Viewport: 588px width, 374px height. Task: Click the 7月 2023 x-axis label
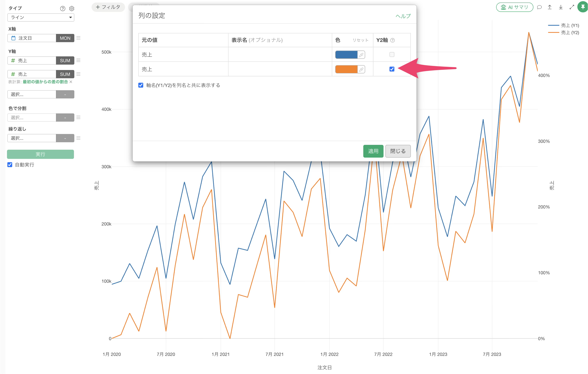[492, 354]
